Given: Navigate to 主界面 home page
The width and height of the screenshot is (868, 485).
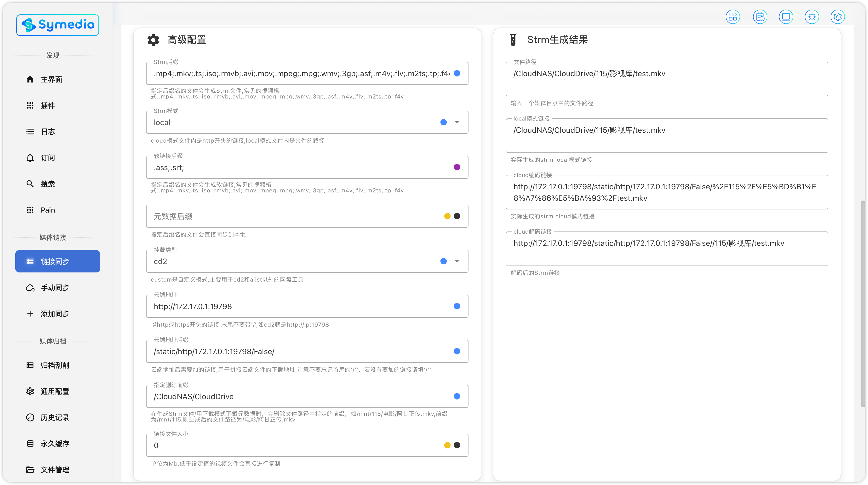Looking at the screenshot, I should [x=51, y=80].
